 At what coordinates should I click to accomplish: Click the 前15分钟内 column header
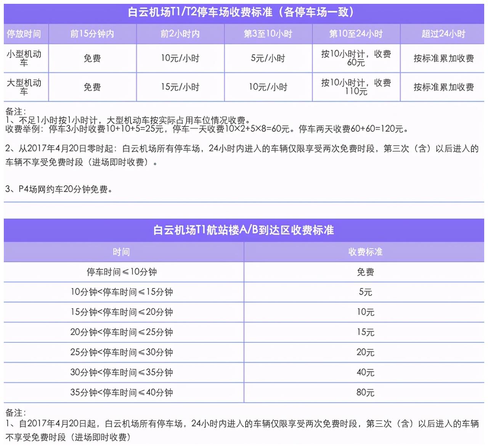[x=92, y=34]
